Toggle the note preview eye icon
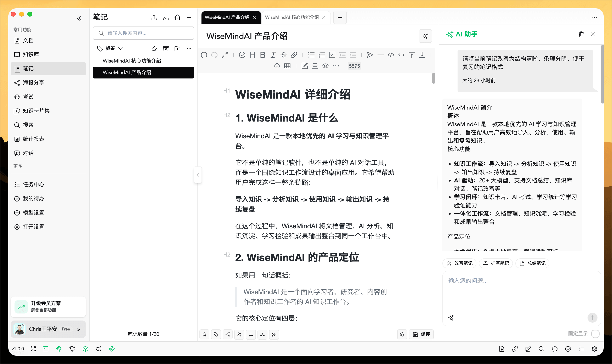Viewport: 612px width, 364px height. [x=325, y=66]
